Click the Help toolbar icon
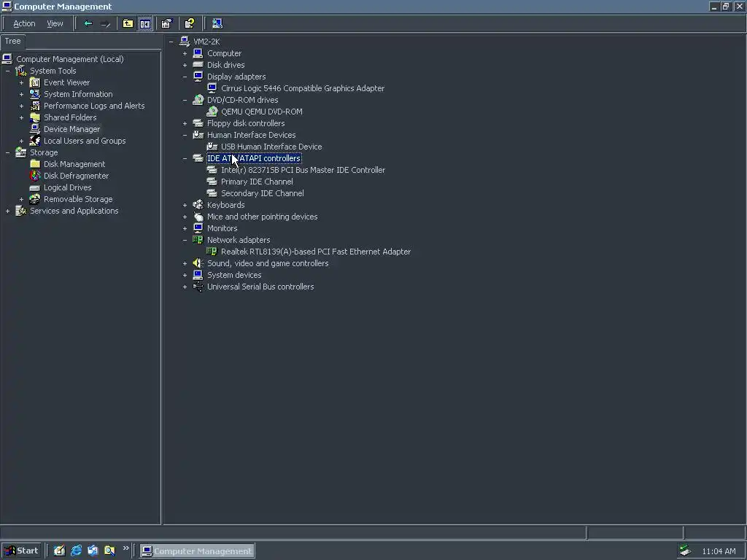The image size is (747, 560). (x=189, y=23)
